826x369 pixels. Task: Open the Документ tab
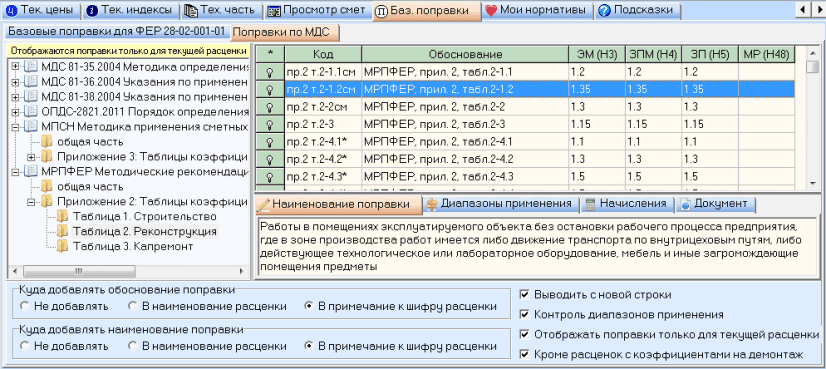[x=715, y=203]
